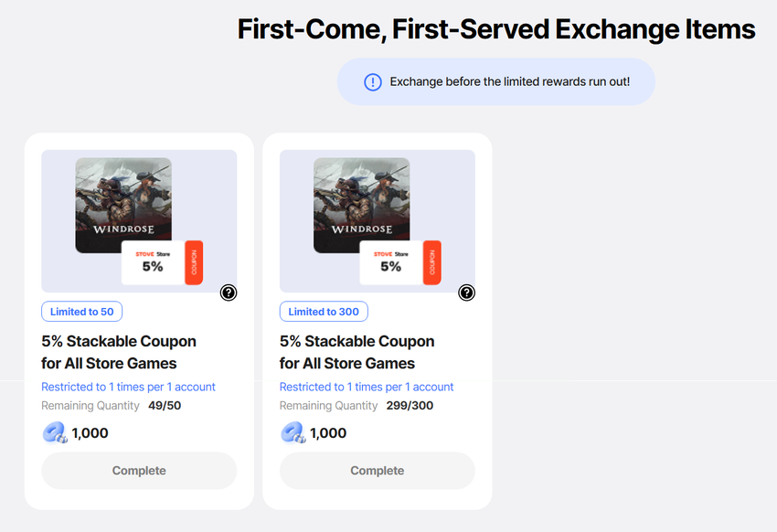777x532 pixels.
Task: Click the blue point currency icon on the Limited to 300 card
Action: (293, 432)
